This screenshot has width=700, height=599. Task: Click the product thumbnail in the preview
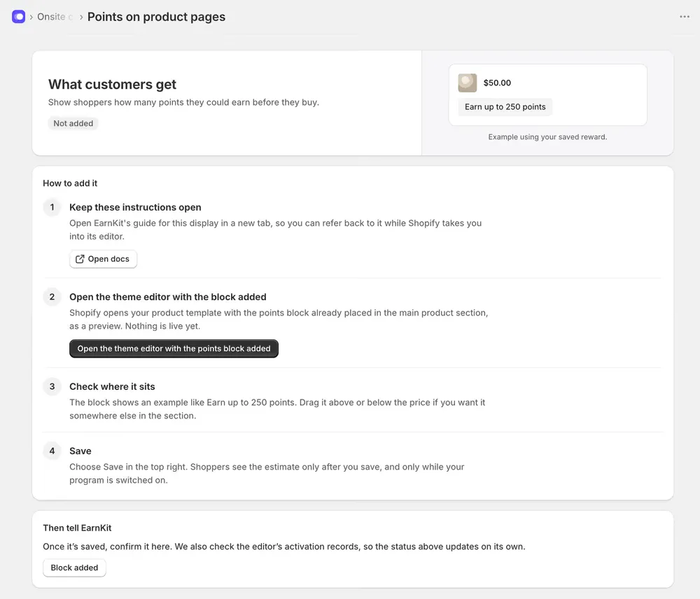point(468,83)
